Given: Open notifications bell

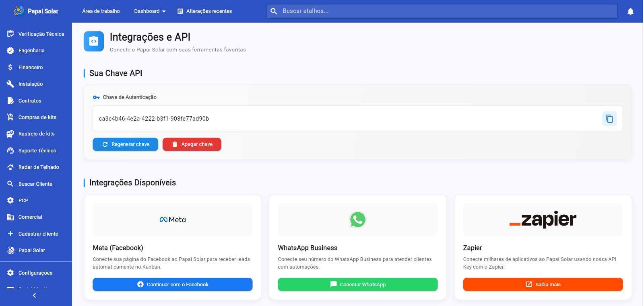Looking at the screenshot, I should 630,11.
